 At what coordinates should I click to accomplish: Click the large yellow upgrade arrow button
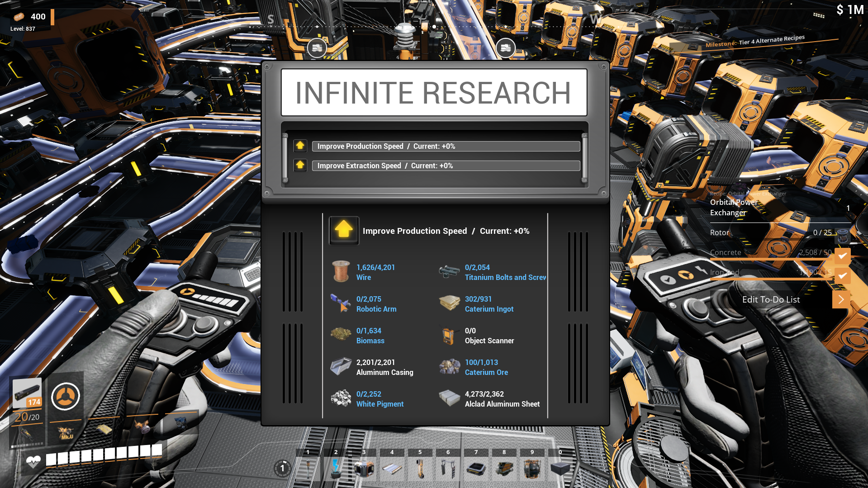pos(344,230)
